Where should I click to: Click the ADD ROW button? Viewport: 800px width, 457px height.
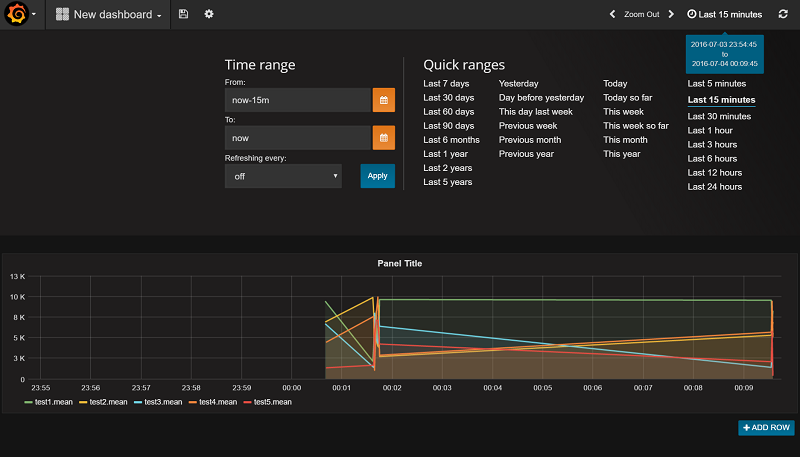coord(766,427)
